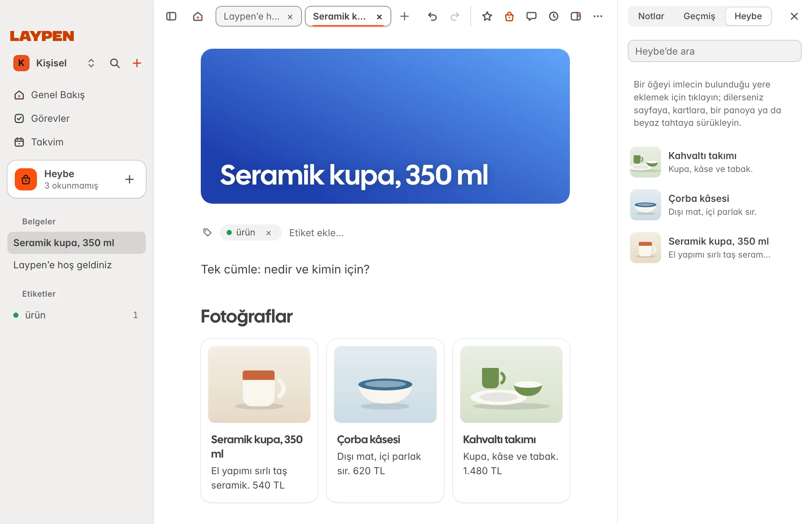This screenshot has height=524, width=812.
Task: Go to the home icon in toolbar
Action: 198,16
